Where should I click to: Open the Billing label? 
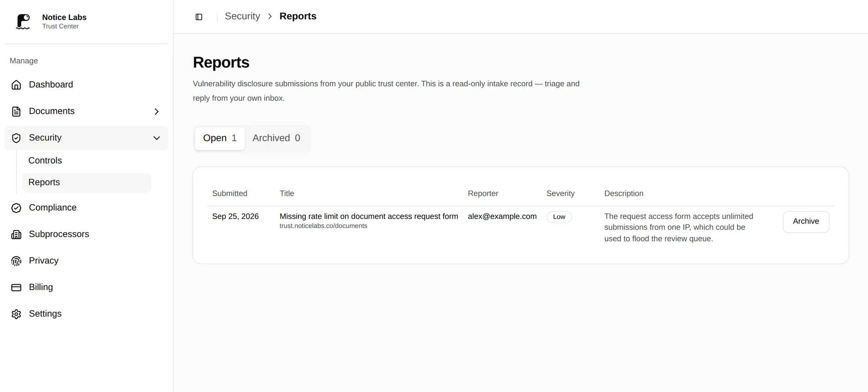click(41, 287)
